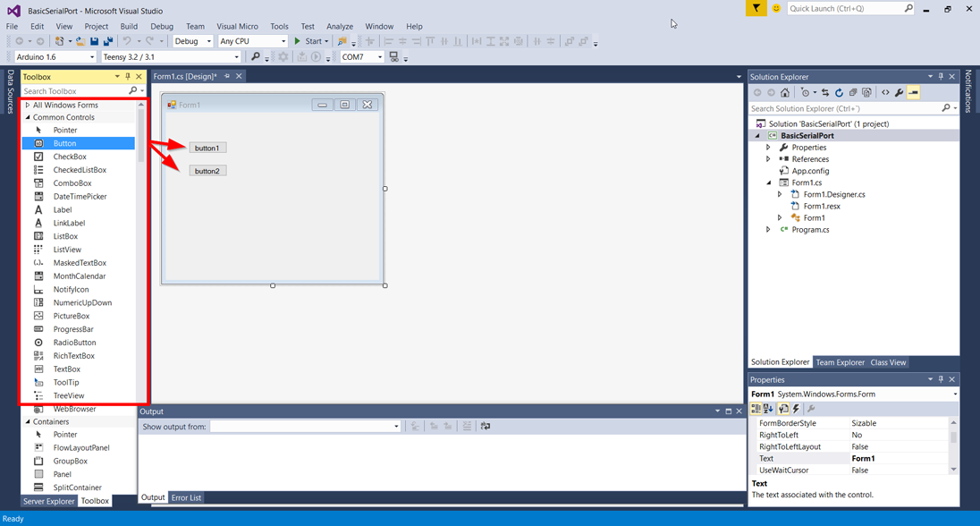Switch to the Server Explorer tab
The image size is (980, 526).
click(x=49, y=501)
